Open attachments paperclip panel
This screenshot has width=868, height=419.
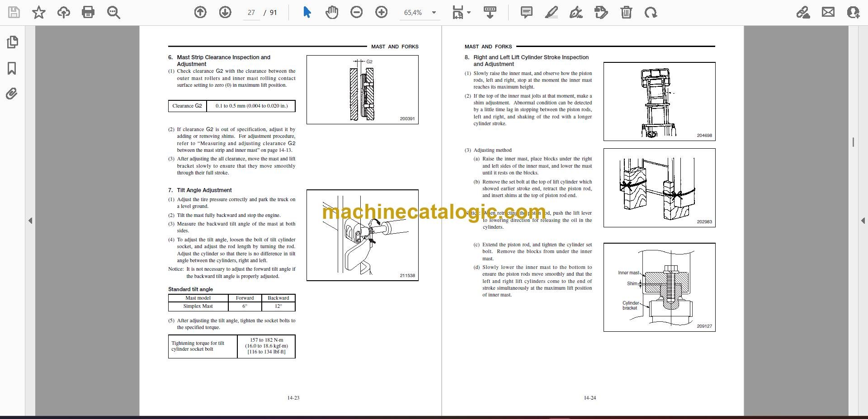[12, 94]
